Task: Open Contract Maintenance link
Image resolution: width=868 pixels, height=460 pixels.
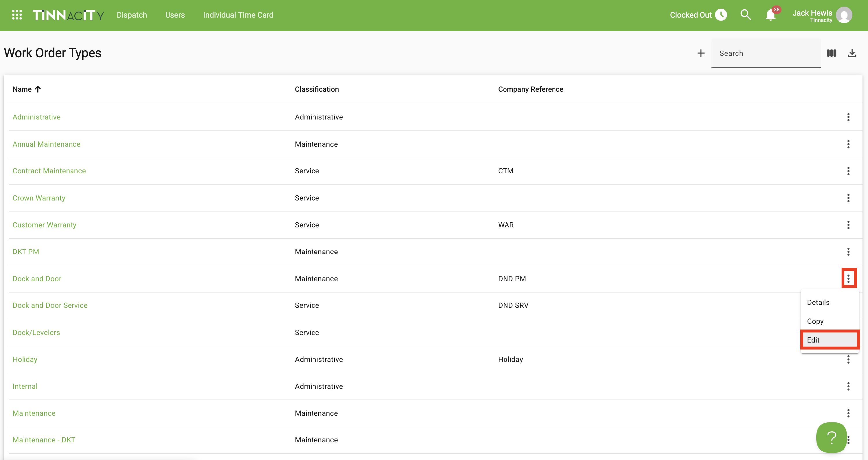Action: coord(49,171)
